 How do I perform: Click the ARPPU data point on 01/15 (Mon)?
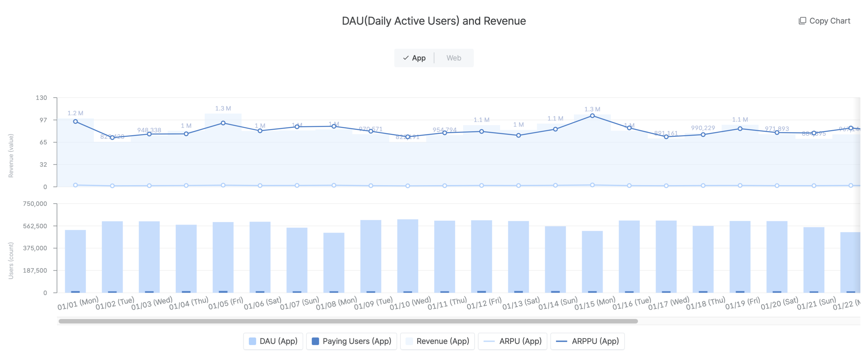click(592, 116)
